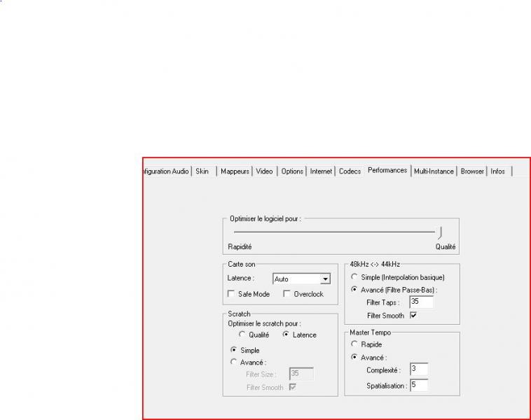
Task: Switch to the Multi-Instance tab
Action: [434, 171]
